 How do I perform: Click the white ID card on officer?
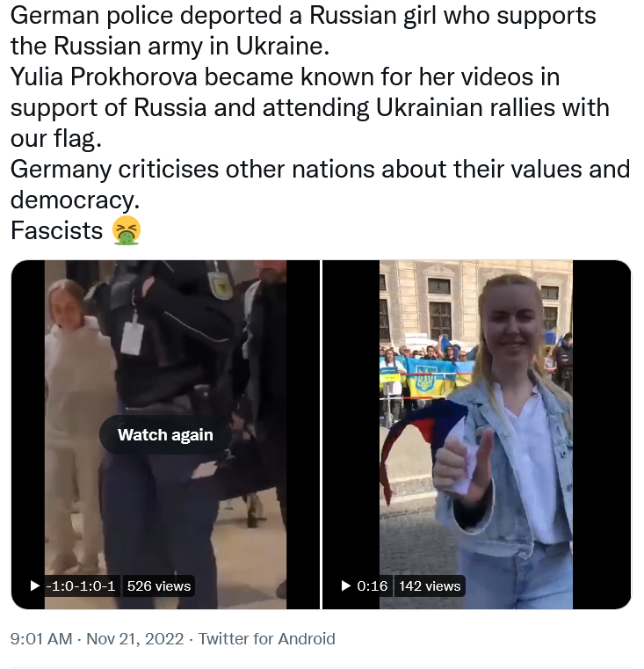point(133,337)
